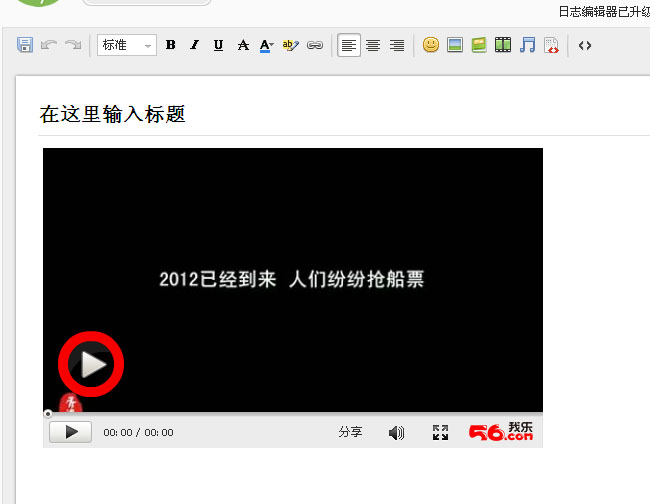The width and height of the screenshot is (650, 504).
Task: Click the 分享 share button on player
Action: (350, 432)
